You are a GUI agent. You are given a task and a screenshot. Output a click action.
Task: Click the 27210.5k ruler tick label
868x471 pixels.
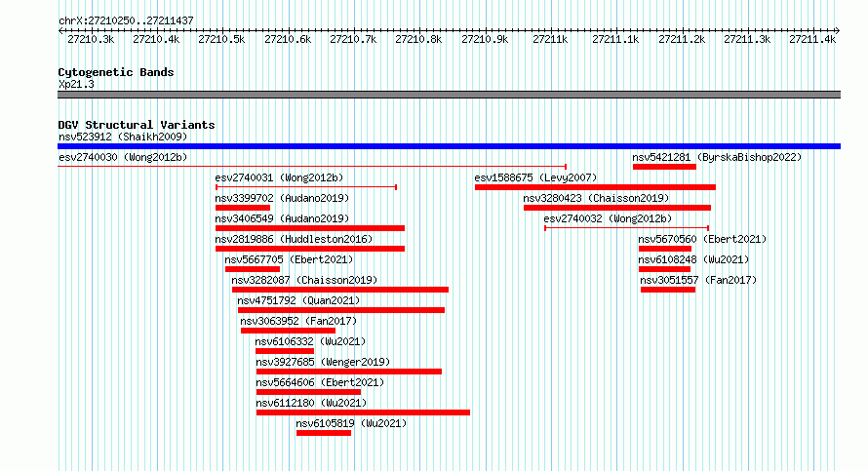221,39
